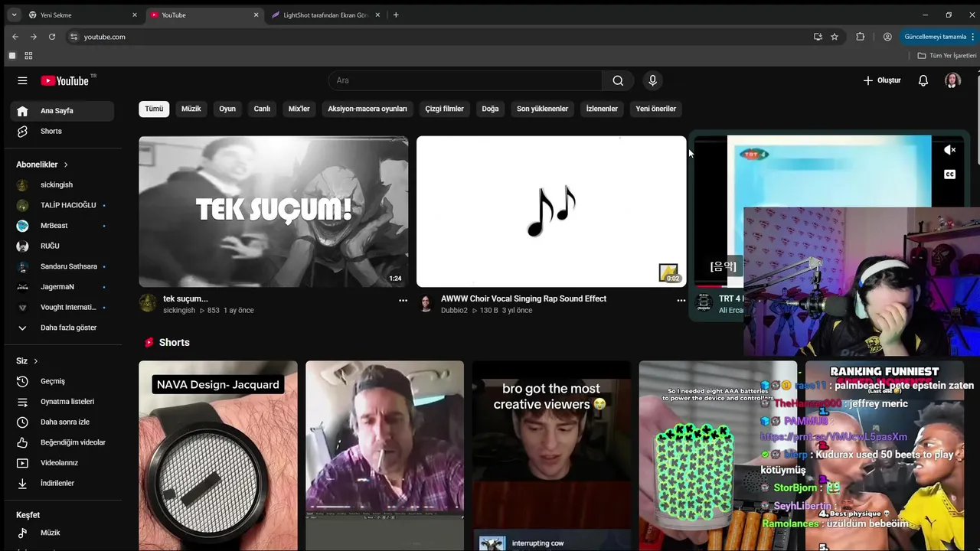Open MrBeast subscription channel

pyautogui.click(x=62, y=226)
